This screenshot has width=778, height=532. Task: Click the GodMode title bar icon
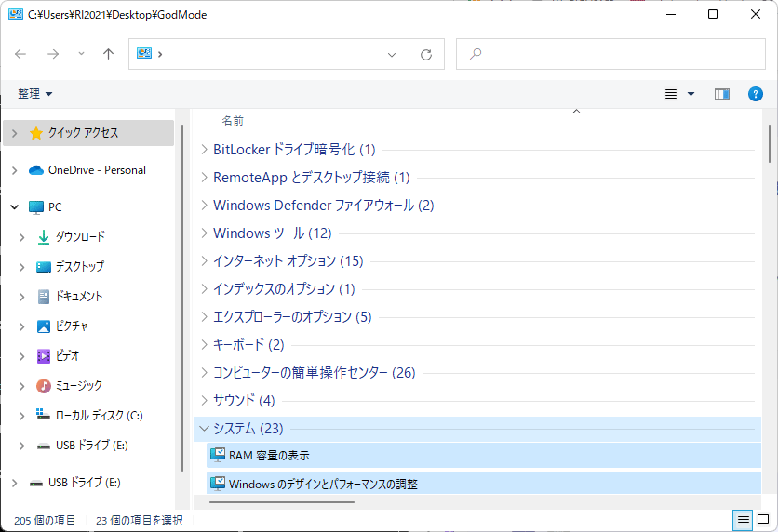click(16, 14)
